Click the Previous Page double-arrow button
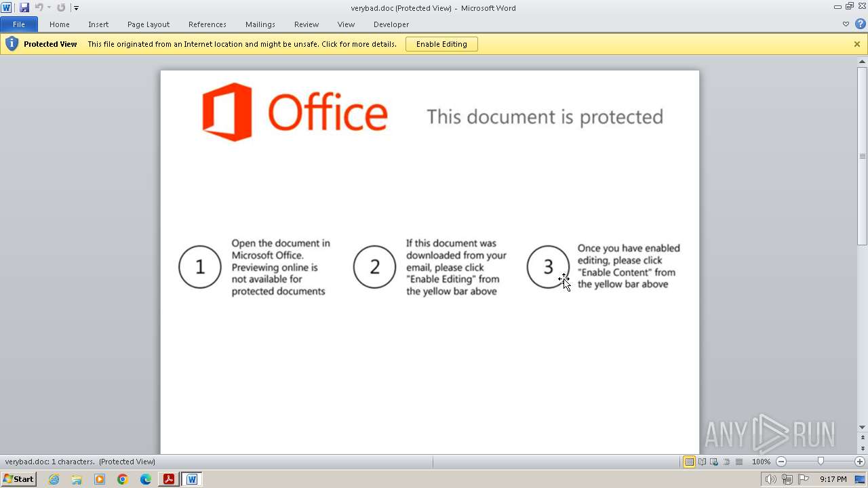The height and width of the screenshot is (488, 868). pos(862,439)
